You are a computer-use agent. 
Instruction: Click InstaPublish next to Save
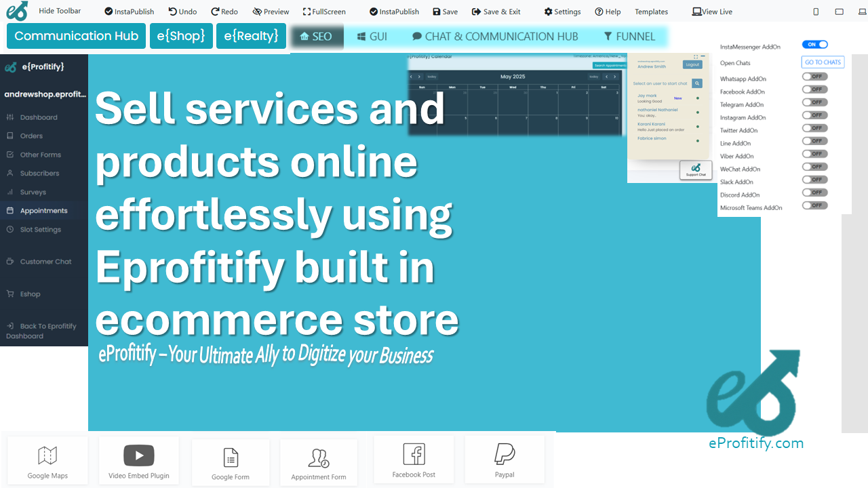[394, 12]
